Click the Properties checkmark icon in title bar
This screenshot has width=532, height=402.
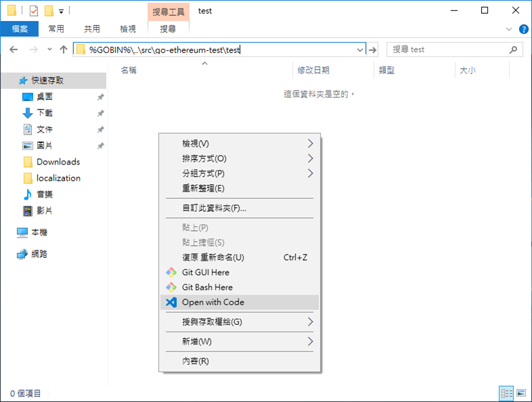[x=34, y=11]
